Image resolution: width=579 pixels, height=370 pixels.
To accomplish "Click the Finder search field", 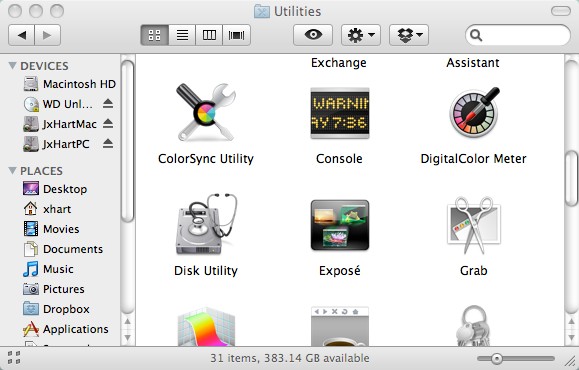I will (518, 35).
